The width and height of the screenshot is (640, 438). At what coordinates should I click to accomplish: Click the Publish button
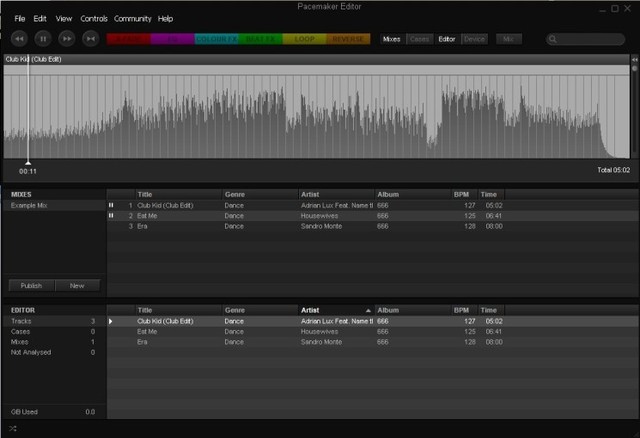[31, 286]
